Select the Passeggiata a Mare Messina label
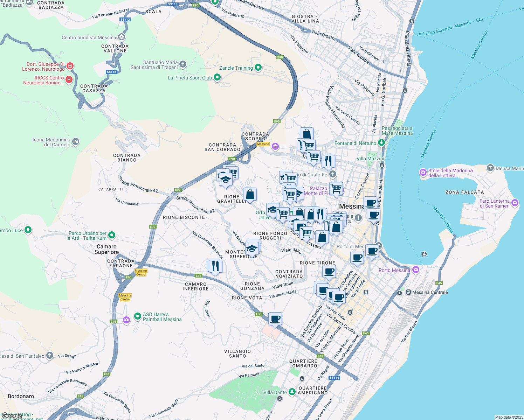This screenshot has width=524, height=420. point(397,131)
